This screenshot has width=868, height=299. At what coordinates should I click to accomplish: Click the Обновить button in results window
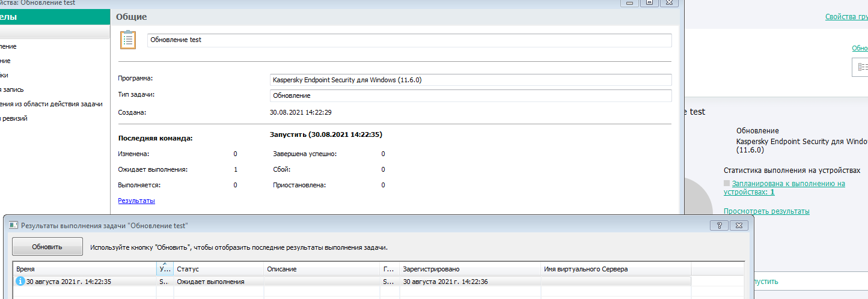[x=47, y=247]
